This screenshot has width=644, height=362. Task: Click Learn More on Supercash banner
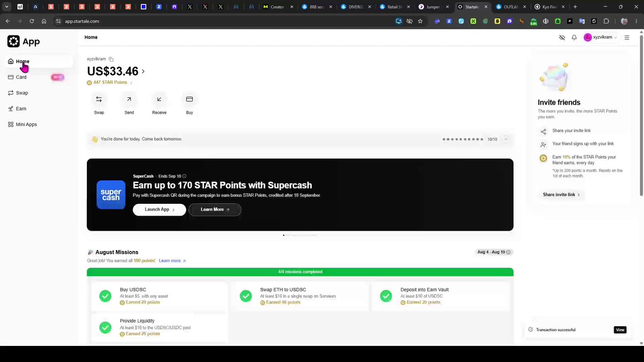215,210
